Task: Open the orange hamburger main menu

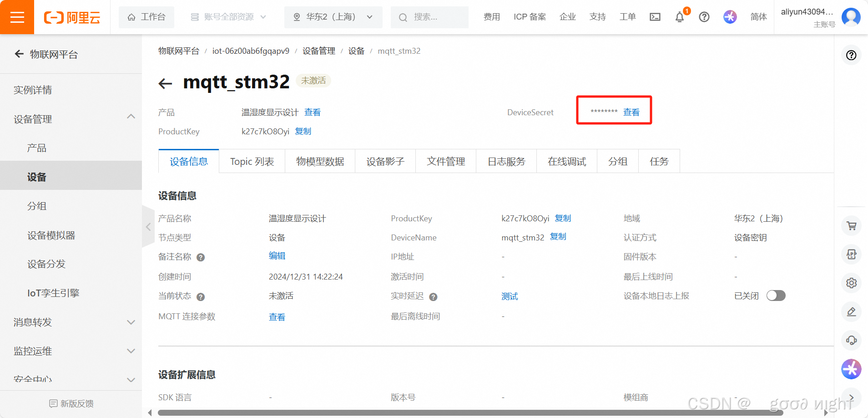Action: tap(17, 17)
